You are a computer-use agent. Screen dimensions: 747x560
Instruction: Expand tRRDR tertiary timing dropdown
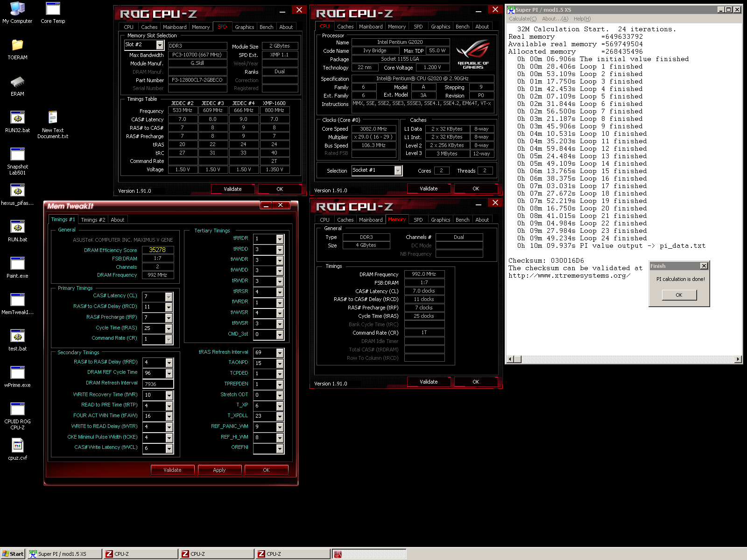280,239
